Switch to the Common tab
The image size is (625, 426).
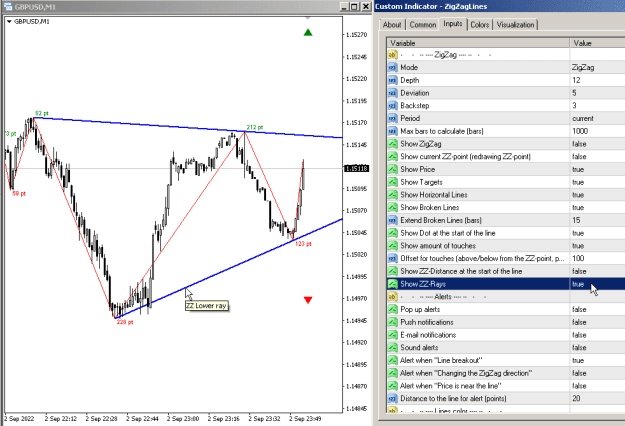[x=423, y=25]
